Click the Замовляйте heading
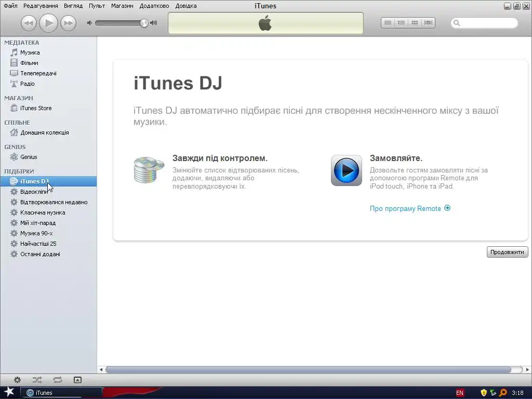This screenshot has height=399, width=532. 396,158
